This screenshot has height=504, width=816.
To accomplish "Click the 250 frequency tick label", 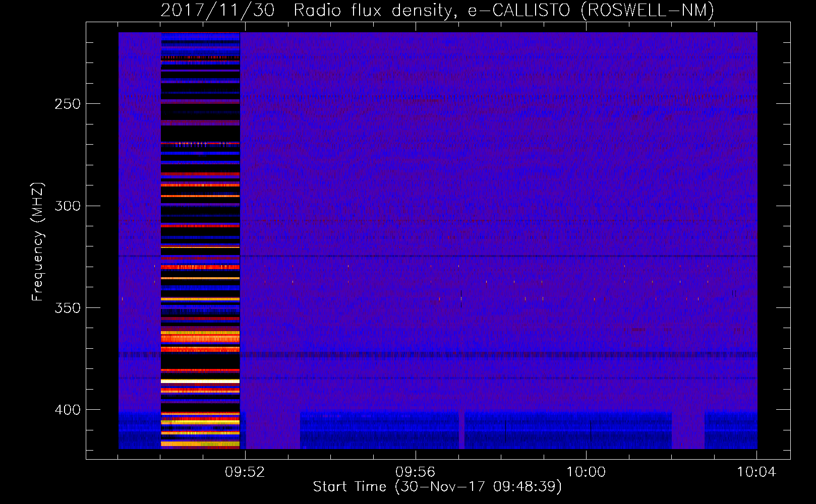I will [x=68, y=104].
